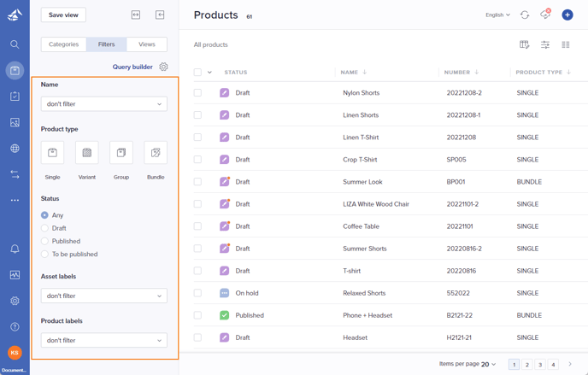Select the Variant product type icon
The width and height of the screenshot is (588, 375).
pos(86,153)
